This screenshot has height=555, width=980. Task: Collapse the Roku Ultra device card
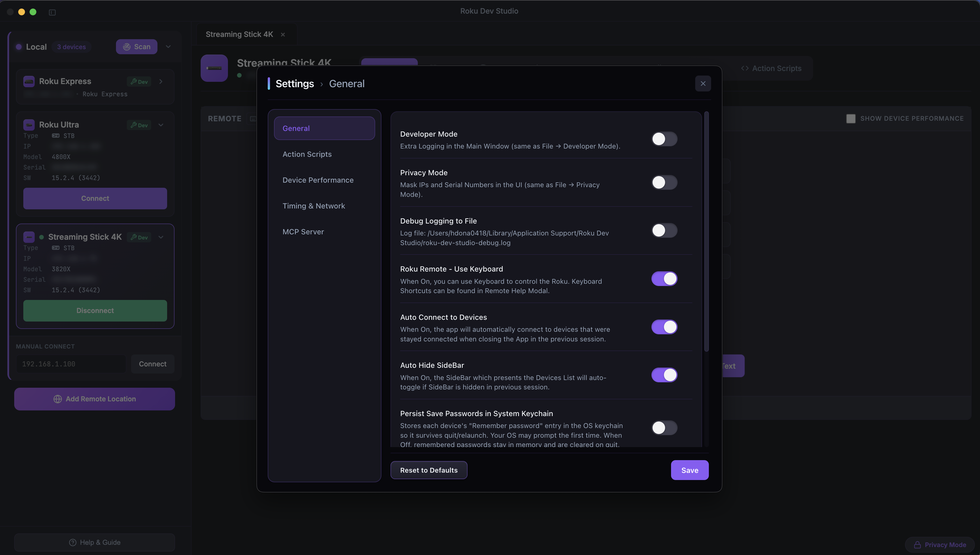click(161, 125)
